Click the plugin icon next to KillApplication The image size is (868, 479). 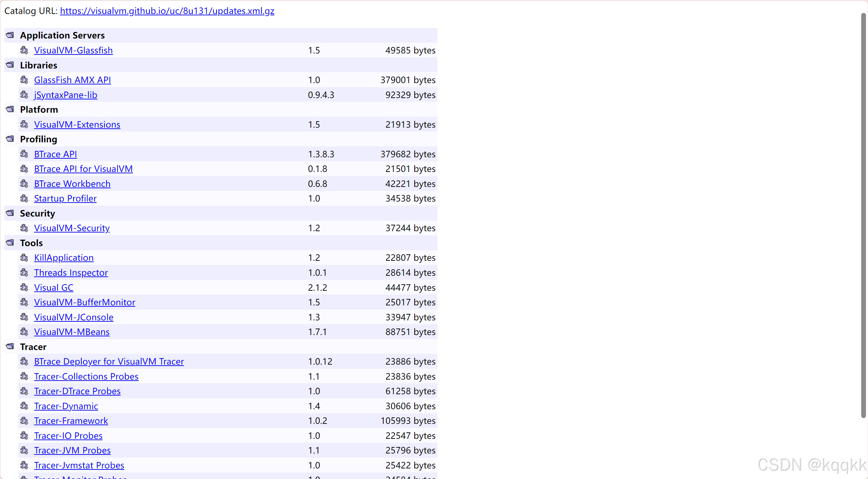pyautogui.click(x=24, y=258)
